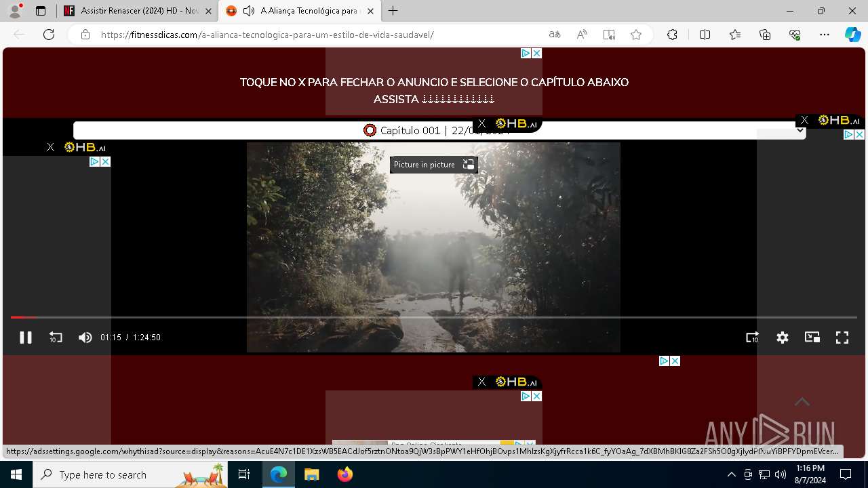Mute the video player volume

(85, 338)
